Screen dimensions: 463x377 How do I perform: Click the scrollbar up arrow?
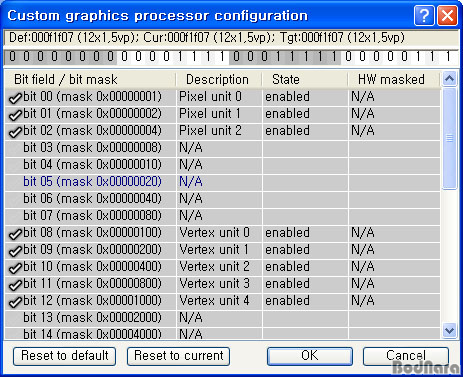point(449,79)
